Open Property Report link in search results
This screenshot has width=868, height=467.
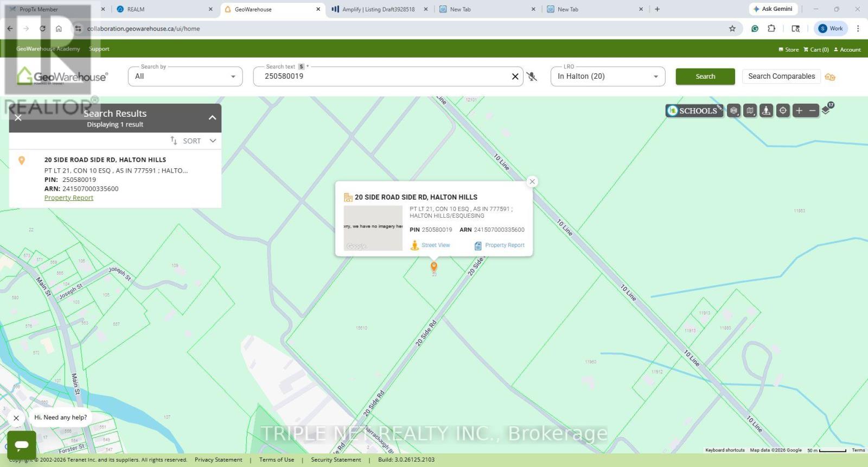click(x=69, y=198)
